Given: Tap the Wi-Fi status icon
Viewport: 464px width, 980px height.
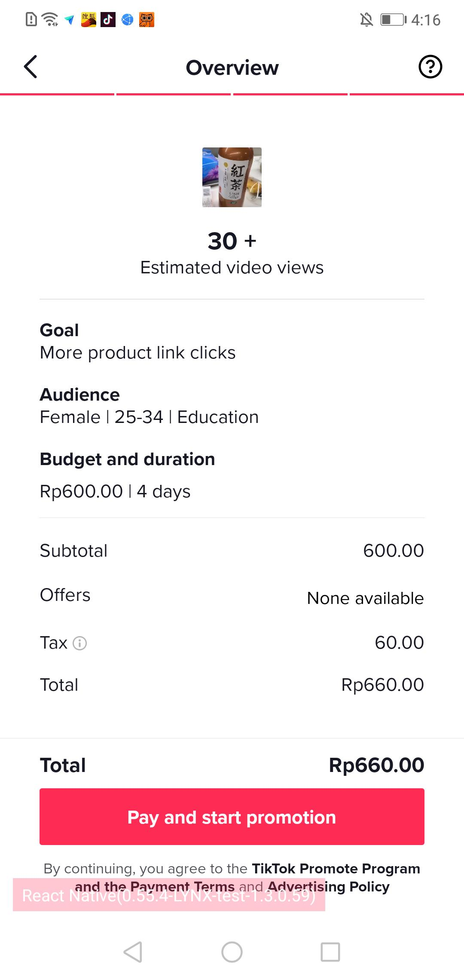Looking at the screenshot, I should pos(50,20).
